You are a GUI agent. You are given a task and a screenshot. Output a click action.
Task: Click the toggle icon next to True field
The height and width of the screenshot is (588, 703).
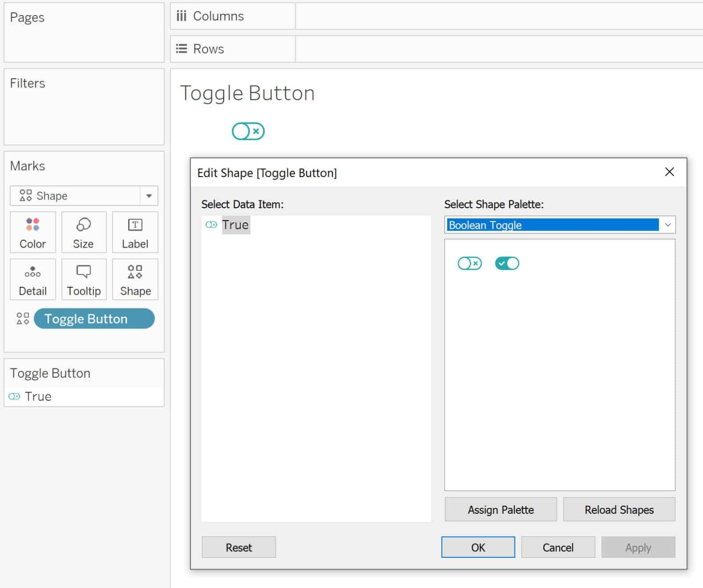click(14, 396)
